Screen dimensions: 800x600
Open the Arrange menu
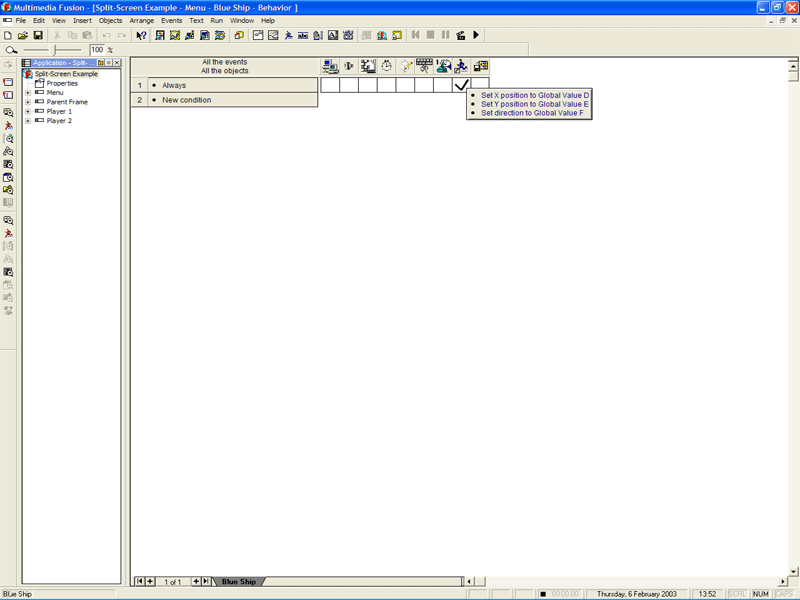pyautogui.click(x=141, y=20)
